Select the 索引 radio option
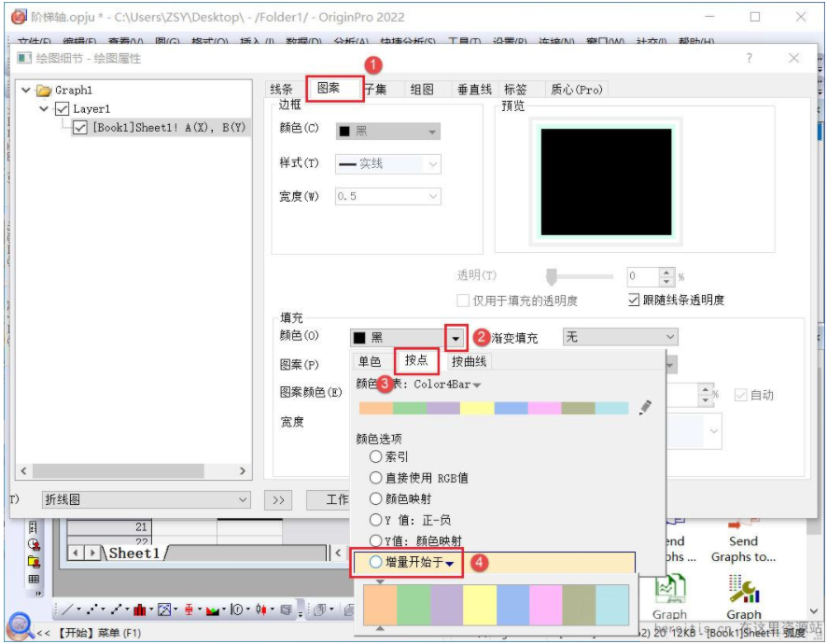The height and width of the screenshot is (644, 827). tap(375, 456)
